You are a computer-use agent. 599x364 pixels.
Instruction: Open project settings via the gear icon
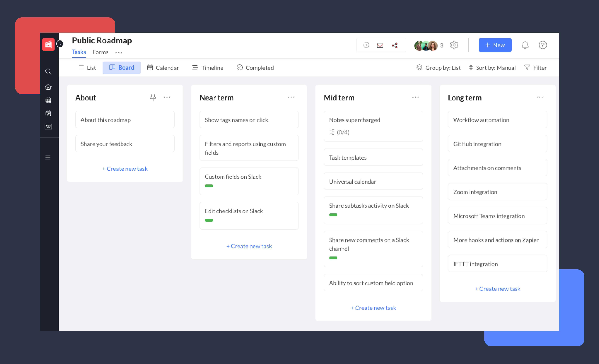pos(454,45)
